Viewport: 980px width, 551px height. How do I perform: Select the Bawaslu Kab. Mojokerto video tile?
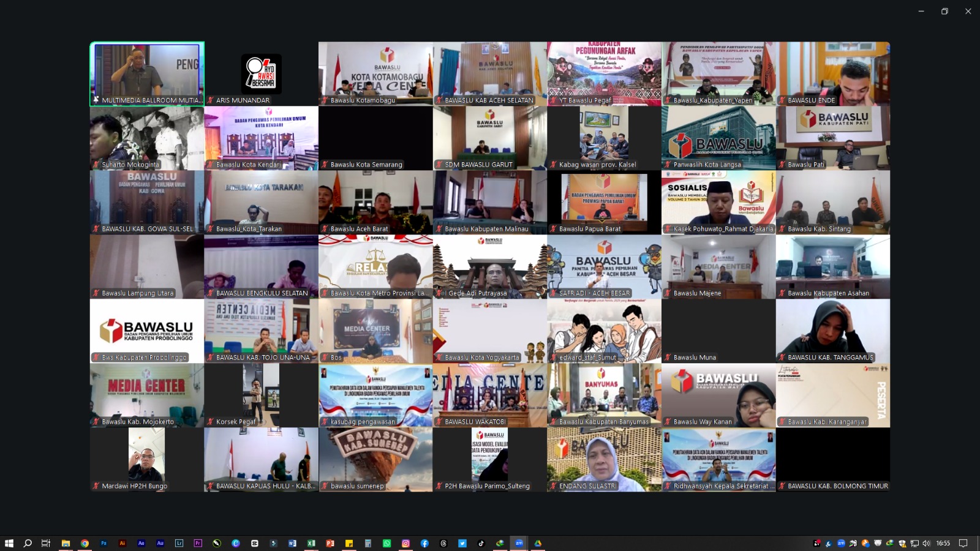point(147,395)
